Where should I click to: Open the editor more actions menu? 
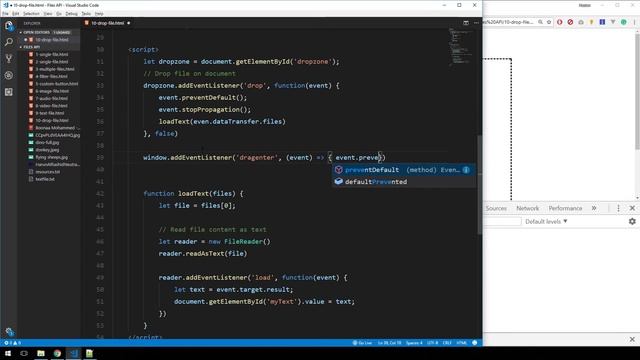tap(476, 23)
